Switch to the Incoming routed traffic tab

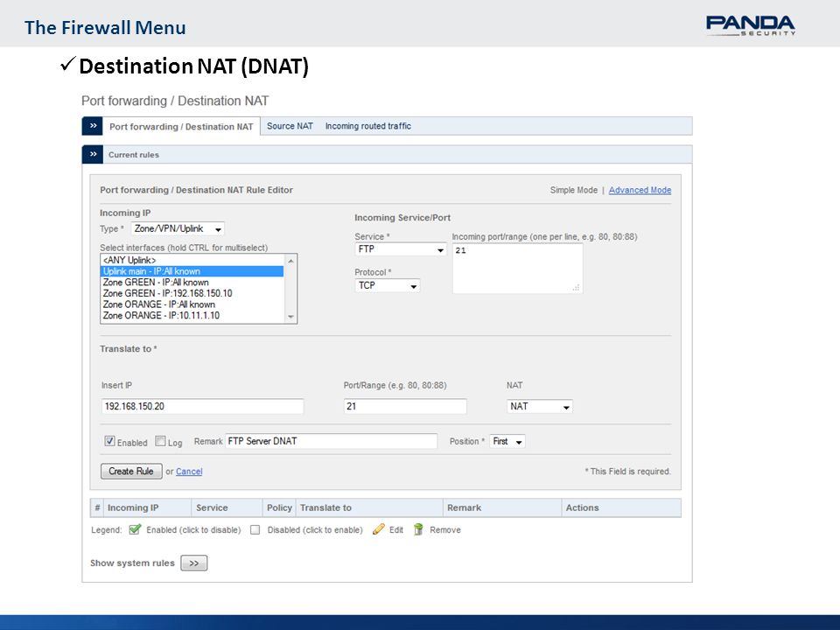click(x=368, y=126)
